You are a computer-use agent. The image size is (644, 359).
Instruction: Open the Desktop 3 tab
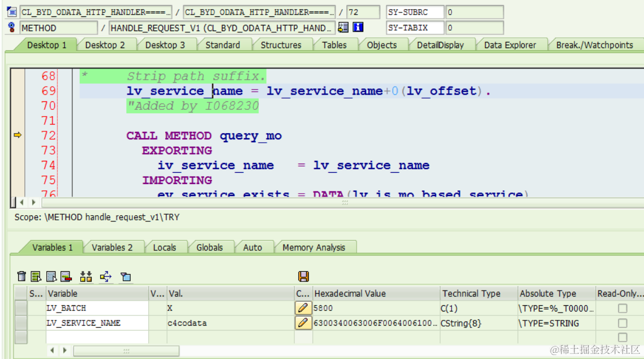(x=165, y=45)
